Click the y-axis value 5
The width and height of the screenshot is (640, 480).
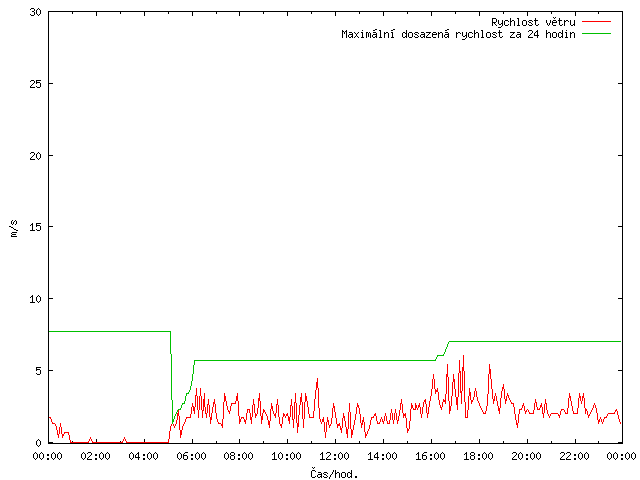(38, 371)
